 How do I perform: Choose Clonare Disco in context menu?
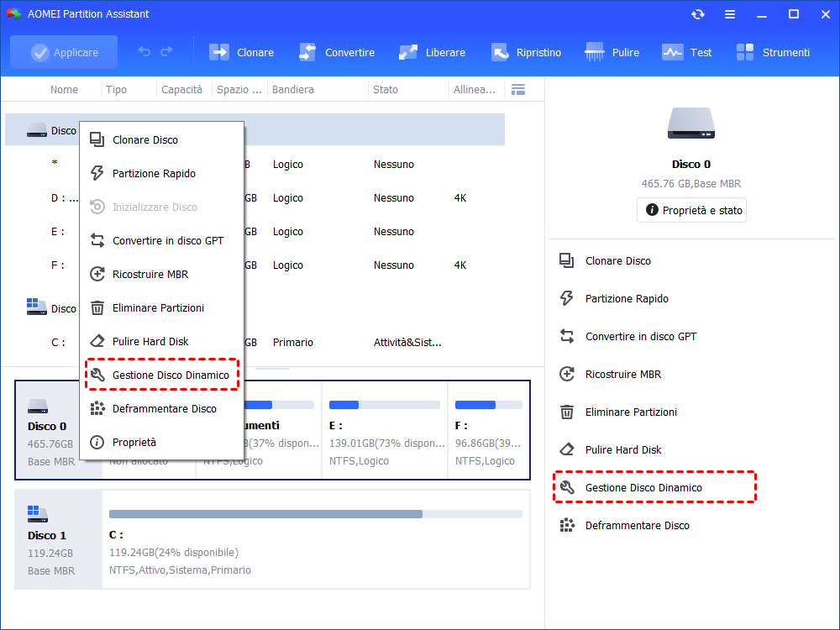161,139
